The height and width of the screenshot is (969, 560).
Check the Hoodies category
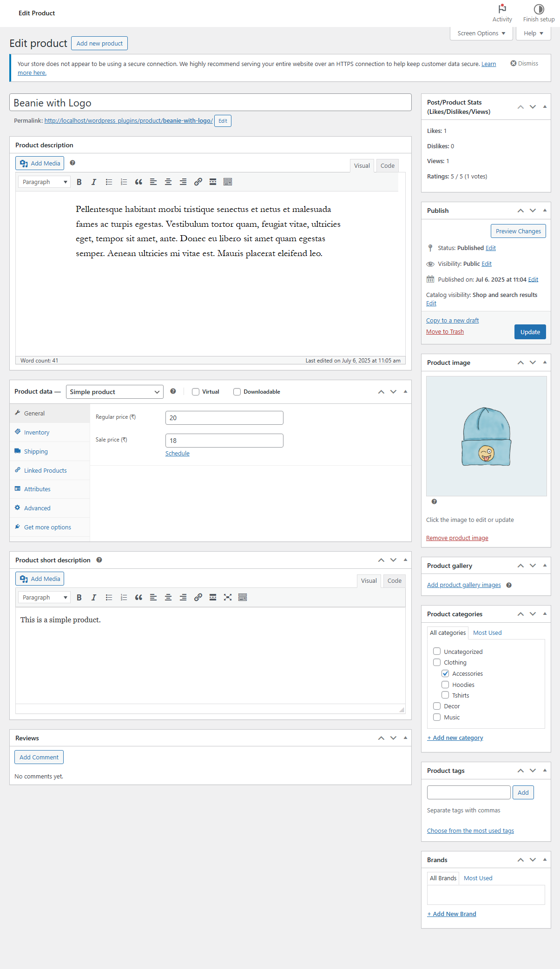445,685
